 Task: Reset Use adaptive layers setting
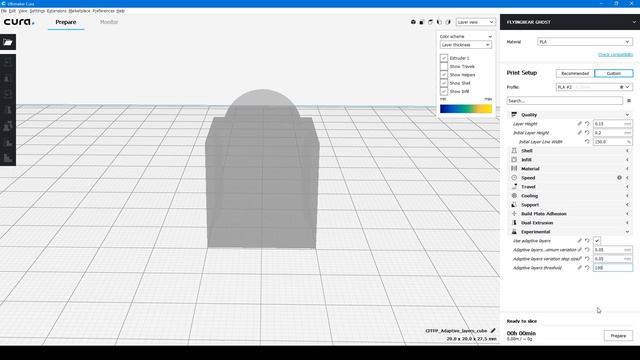[x=587, y=241]
